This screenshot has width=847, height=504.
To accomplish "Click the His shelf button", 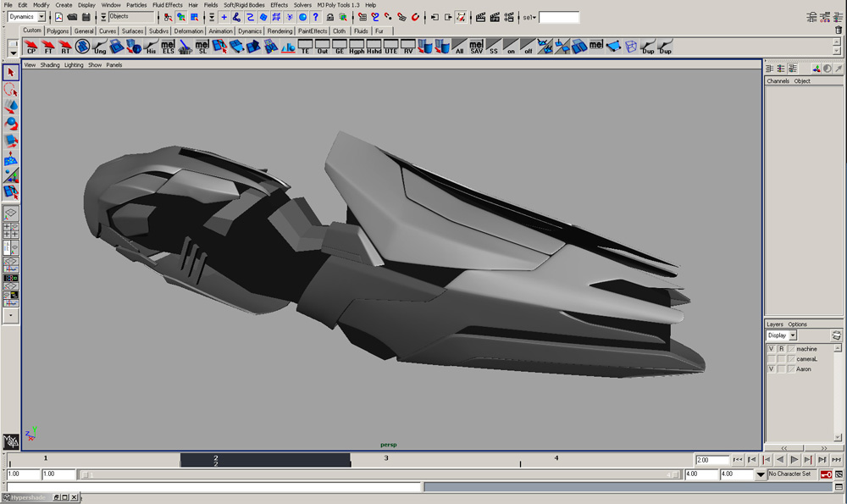I will pos(151,47).
